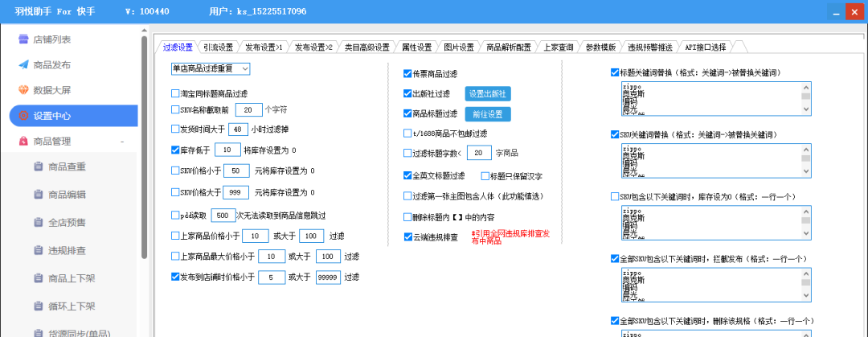Open the 单店商品过滤重复 dropdown
The height and width of the screenshot is (337, 868).
211,68
